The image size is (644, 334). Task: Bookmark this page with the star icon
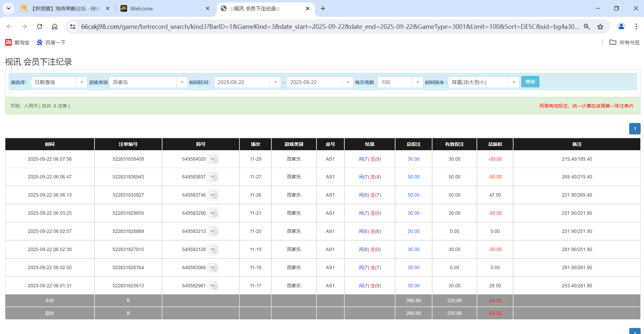pos(600,27)
